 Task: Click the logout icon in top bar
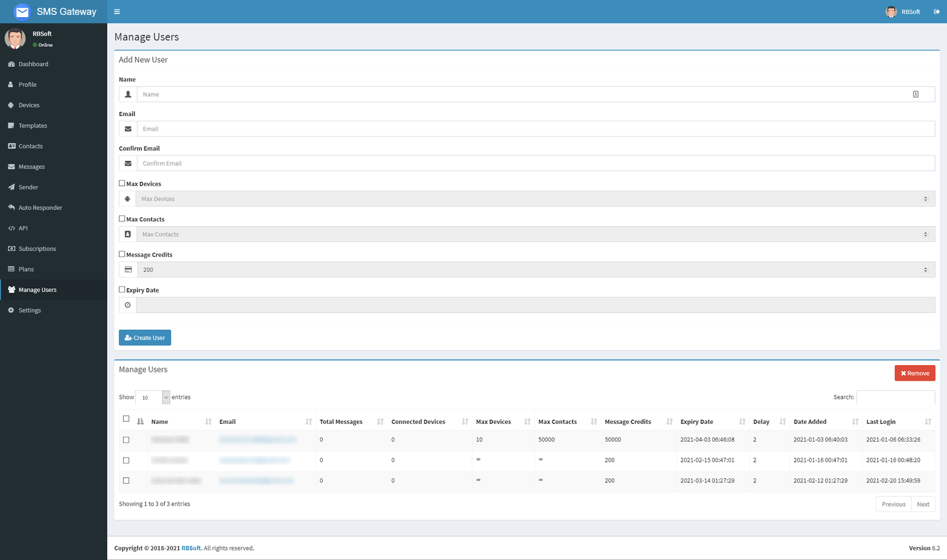[x=936, y=12]
